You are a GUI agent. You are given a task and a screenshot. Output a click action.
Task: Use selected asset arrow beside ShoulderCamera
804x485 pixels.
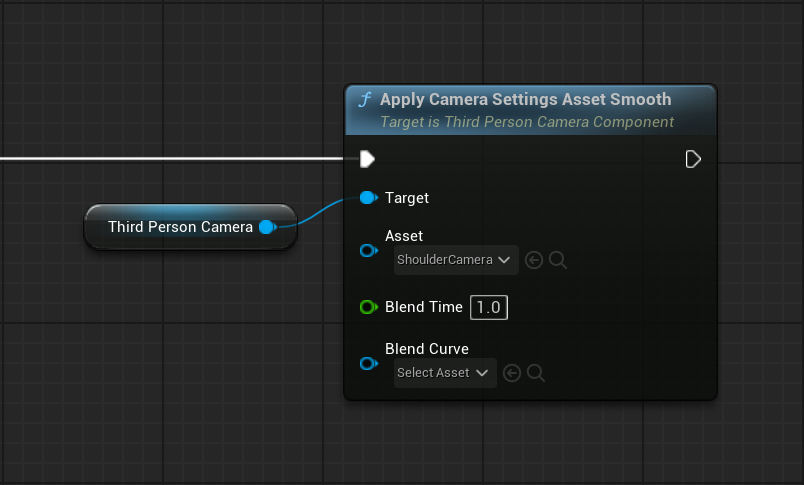click(x=534, y=260)
